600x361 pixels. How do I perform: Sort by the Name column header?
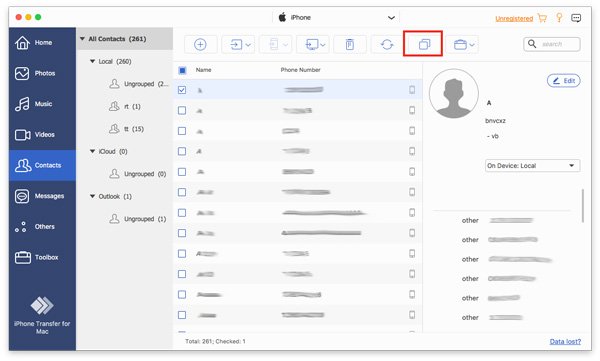click(x=204, y=70)
